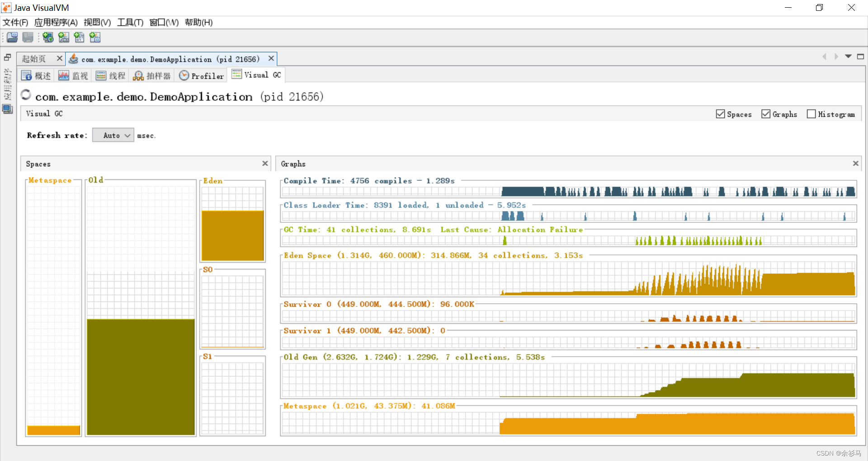Open the 工具(T) menu

tap(130, 22)
